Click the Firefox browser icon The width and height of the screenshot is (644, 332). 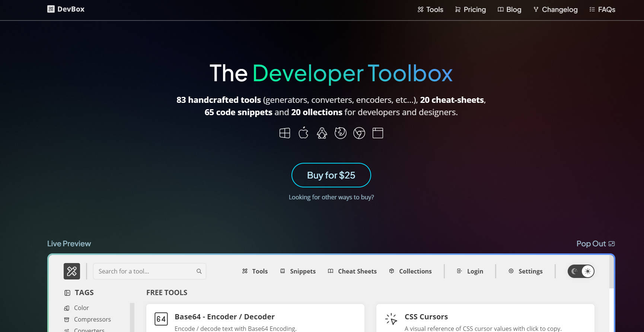click(x=341, y=133)
